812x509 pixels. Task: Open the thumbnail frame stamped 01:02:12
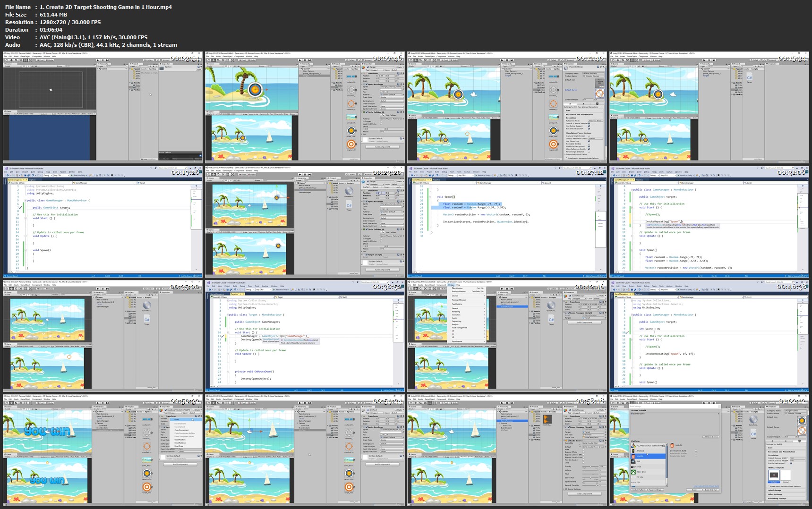coord(709,450)
